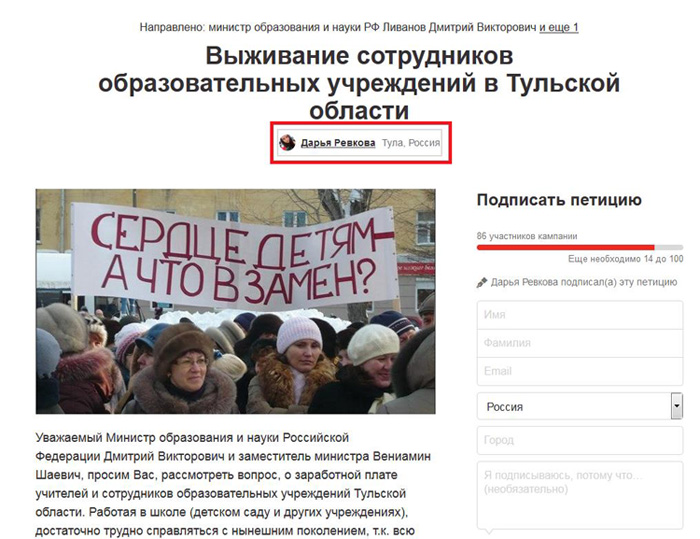Click the 'Я подписываюсь, потому что' comment box

[580, 495]
